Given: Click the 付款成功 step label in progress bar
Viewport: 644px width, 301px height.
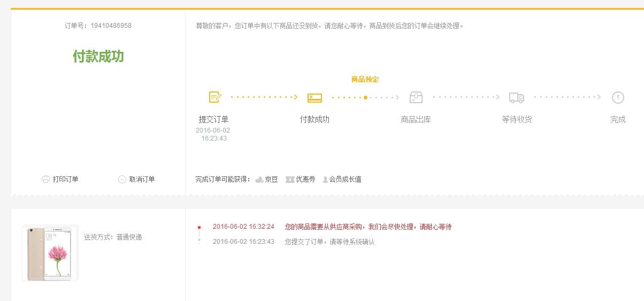Looking at the screenshot, I should (x=315, y=119).
